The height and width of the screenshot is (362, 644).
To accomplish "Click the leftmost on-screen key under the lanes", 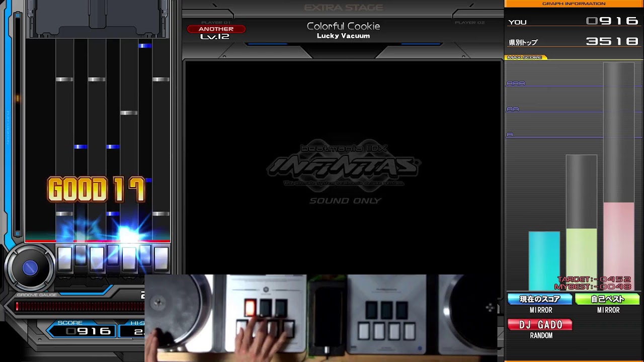I will (x=64, y=259).
